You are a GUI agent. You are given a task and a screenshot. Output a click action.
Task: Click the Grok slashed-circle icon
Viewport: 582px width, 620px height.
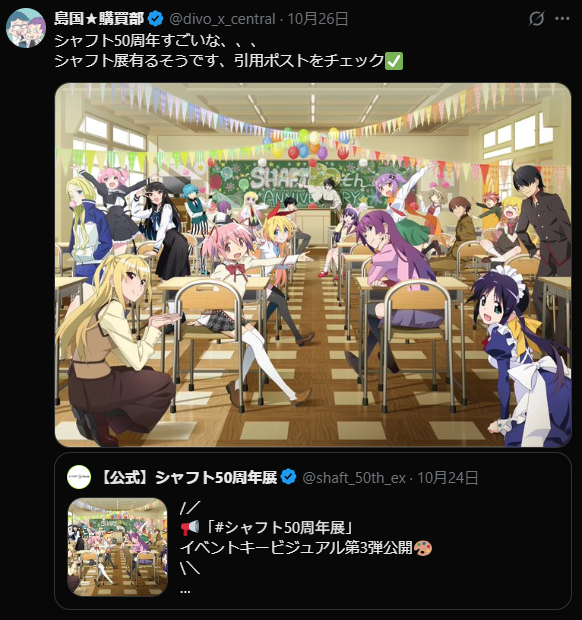tap(536, 19)
